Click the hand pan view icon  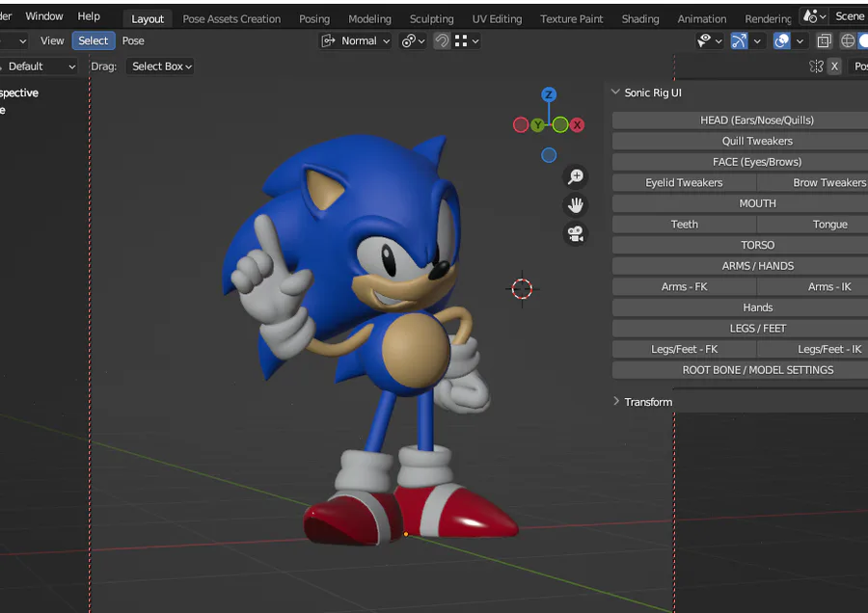coord(576,205)
